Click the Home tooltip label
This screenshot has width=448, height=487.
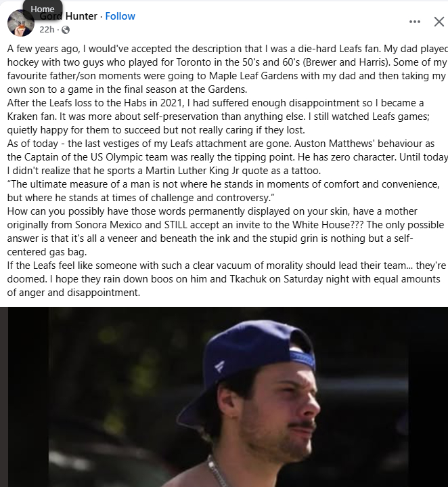pyautogui.click(x=43, y=9)
